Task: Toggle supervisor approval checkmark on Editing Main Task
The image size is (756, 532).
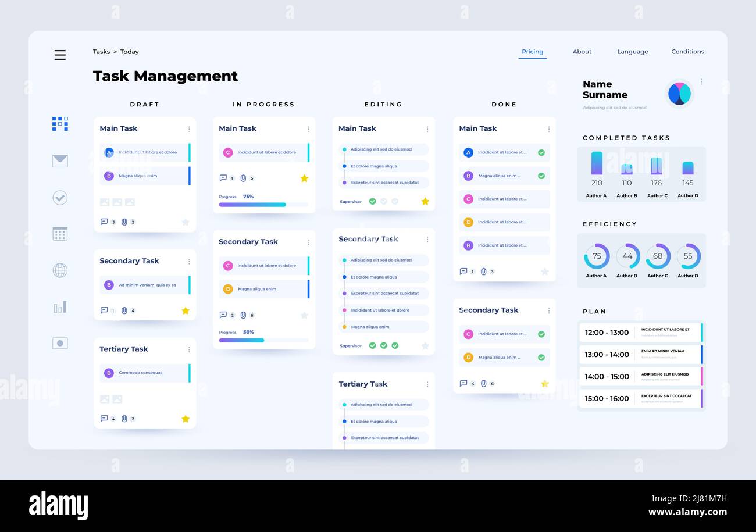Action: pos(373,201)
